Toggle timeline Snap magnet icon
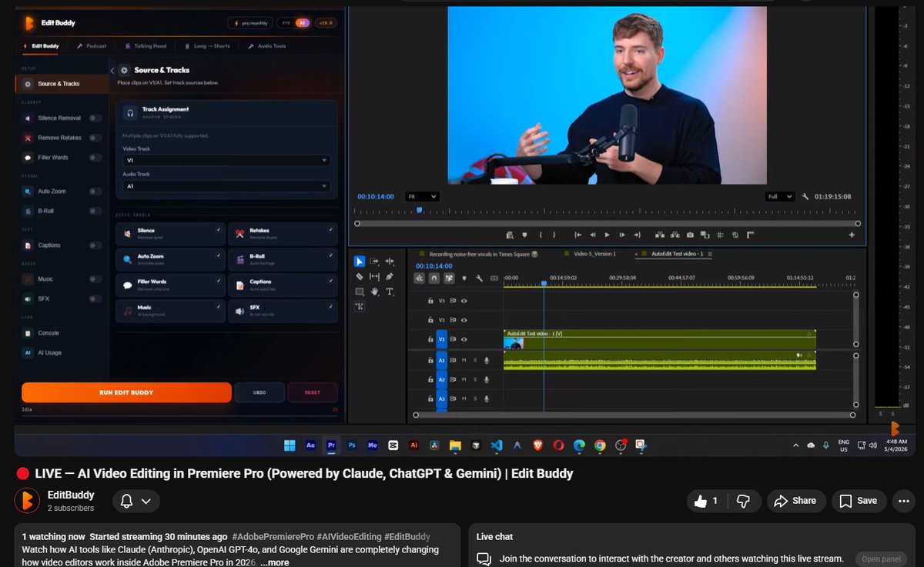Screen dimensions: 924x567 [434, 278]
